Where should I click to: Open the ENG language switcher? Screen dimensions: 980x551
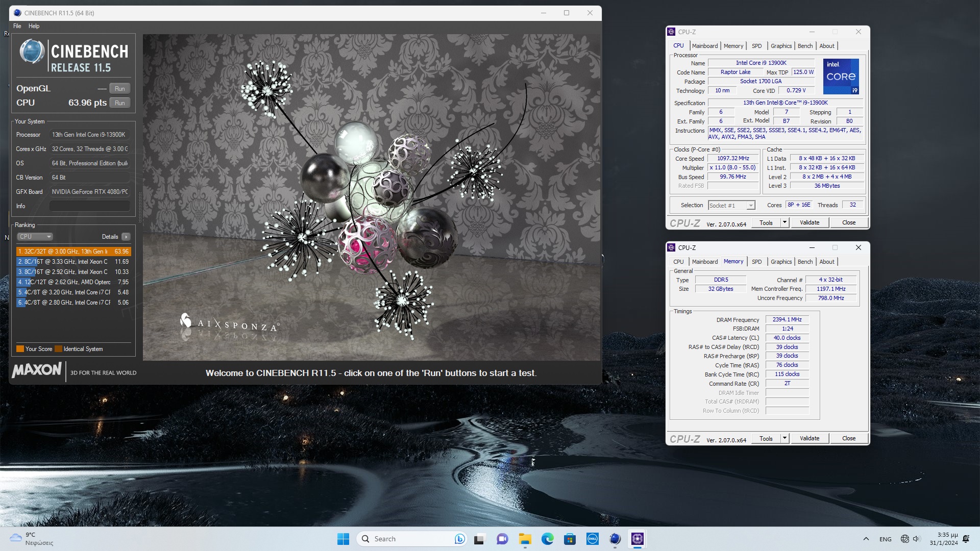pos(886,539)
